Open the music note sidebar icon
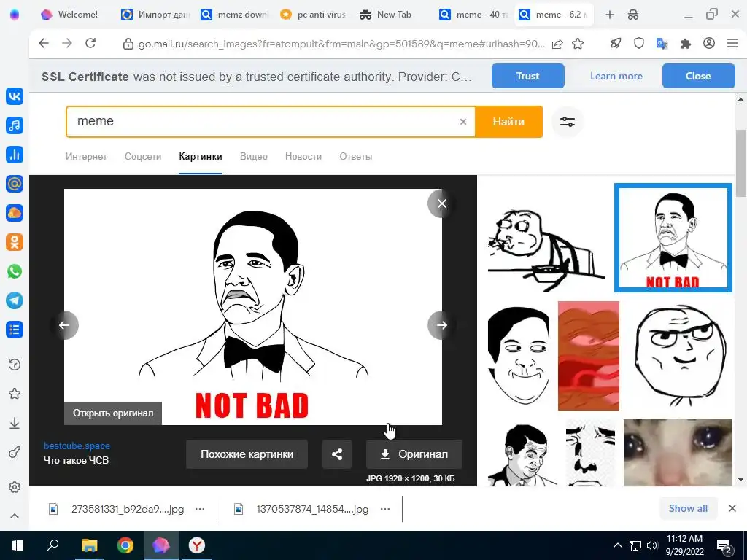This screenshot has width=747, height=560. [15, 125]
